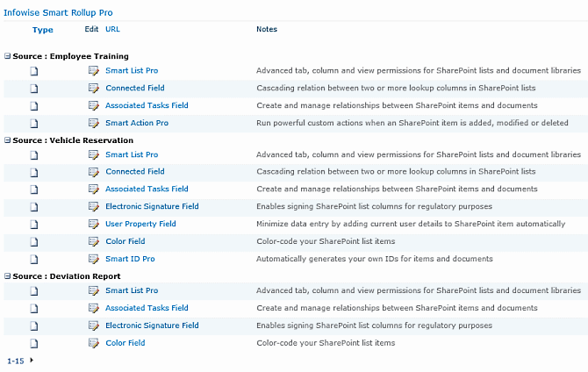The image size is (588, 372).
Task: Open Electronic Signature Field link under Deviation Report
Action: coord(152,325)
